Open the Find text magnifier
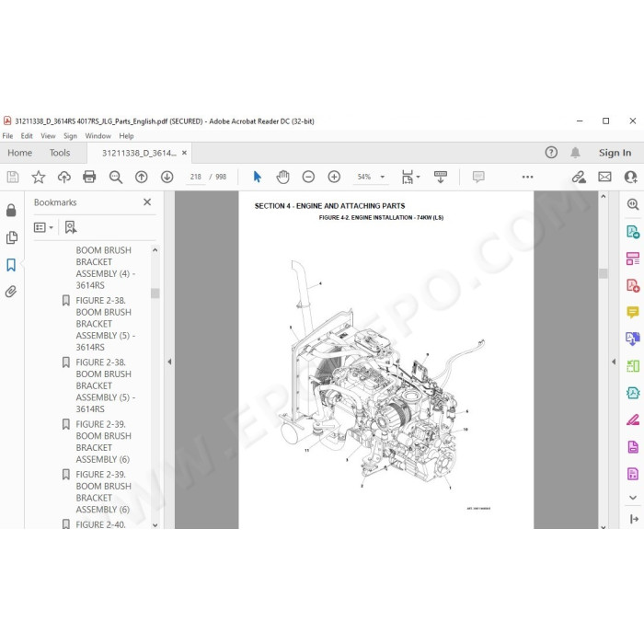Screen dimensions: 644x644 (x=115, y=177)
